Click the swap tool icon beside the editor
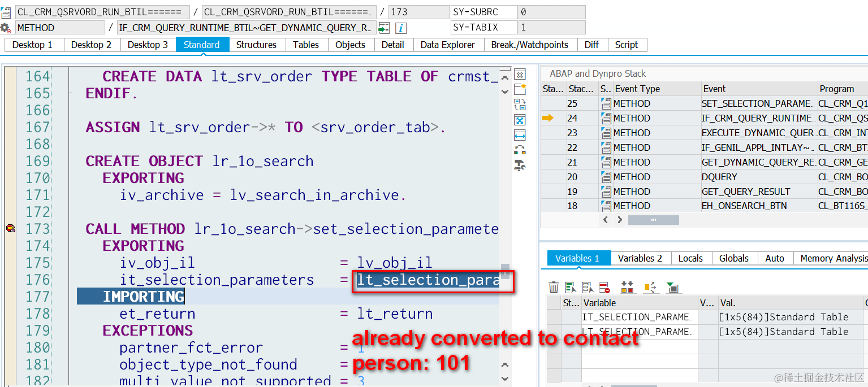The height and width of the screenshot is (387, 868). [520, 150]
